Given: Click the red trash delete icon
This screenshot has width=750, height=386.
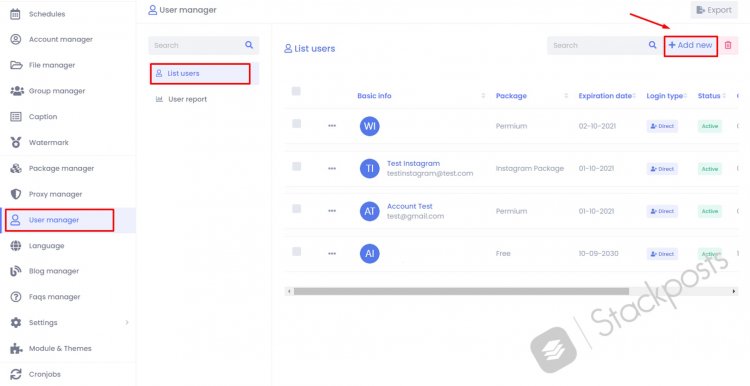Looking at the screenshot, I should point(728,45).
